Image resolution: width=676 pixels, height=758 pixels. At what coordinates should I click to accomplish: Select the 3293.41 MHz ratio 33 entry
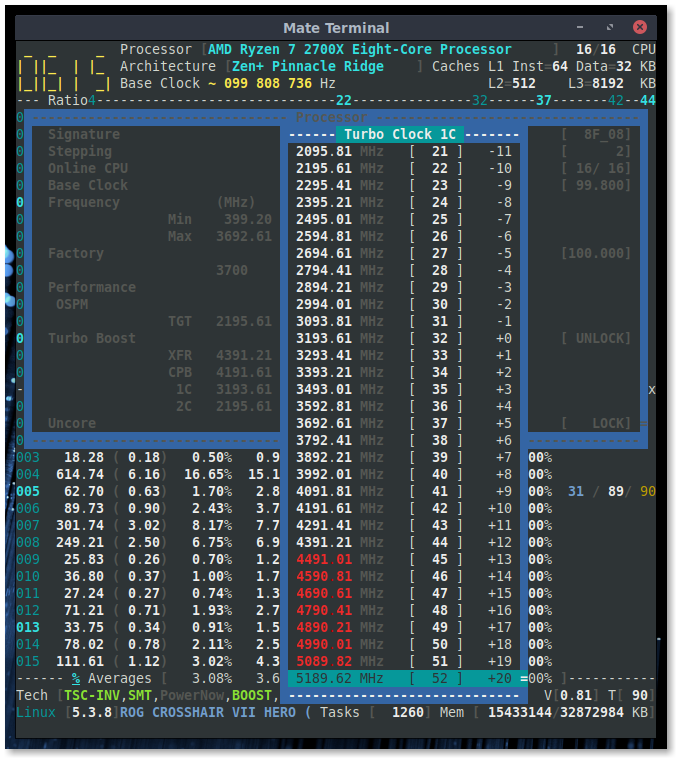(404, 355)
